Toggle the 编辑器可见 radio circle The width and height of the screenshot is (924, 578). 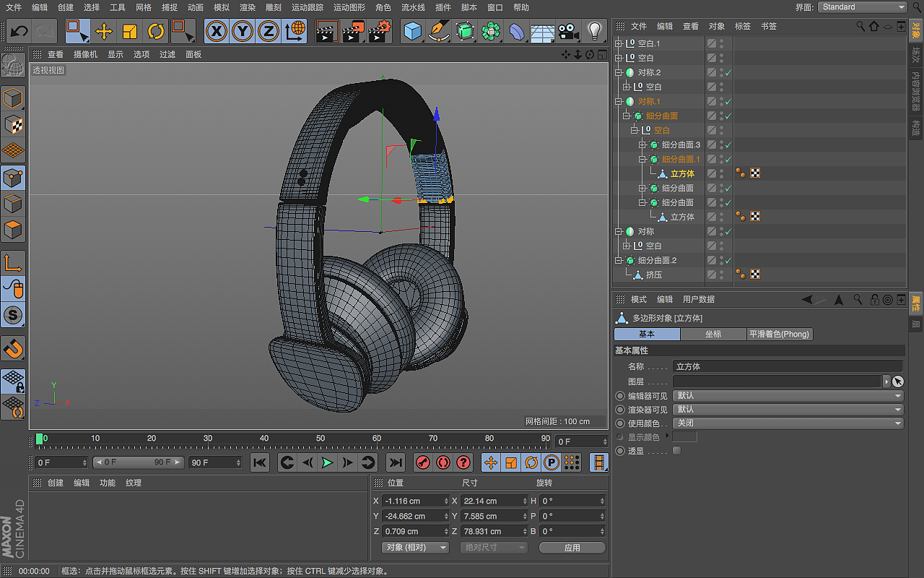tap(620, 396)
